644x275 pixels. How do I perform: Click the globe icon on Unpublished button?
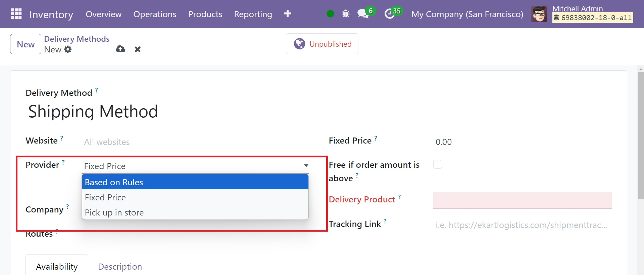pos(299,44)
